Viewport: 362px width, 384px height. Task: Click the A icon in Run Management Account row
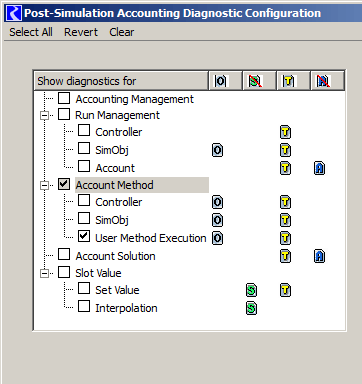click(x=319, y=168)
